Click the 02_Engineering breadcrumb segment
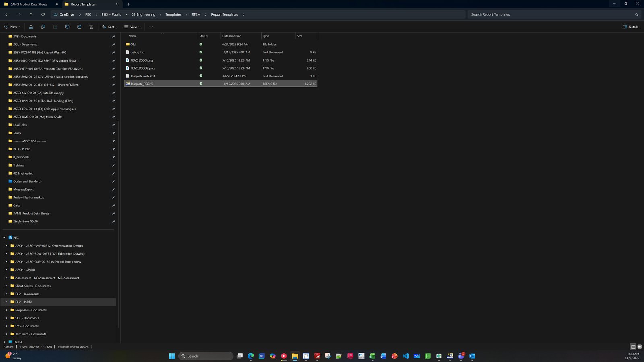 (143, 14)
